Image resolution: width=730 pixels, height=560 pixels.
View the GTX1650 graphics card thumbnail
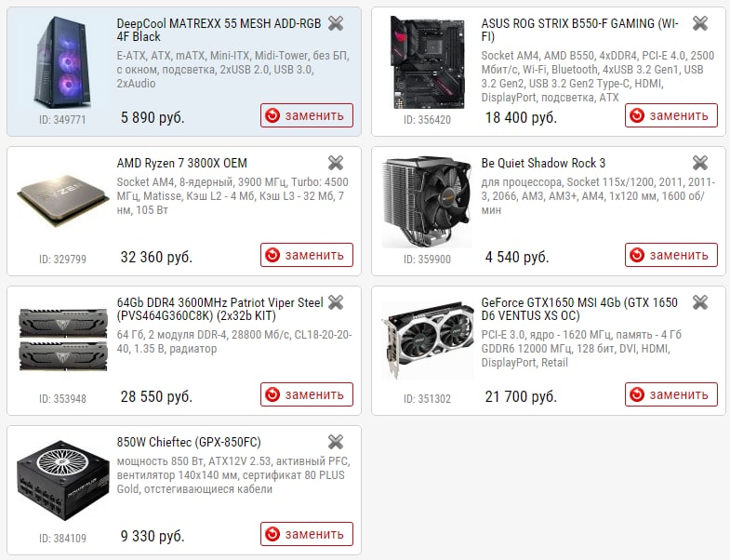coord(428,340)
